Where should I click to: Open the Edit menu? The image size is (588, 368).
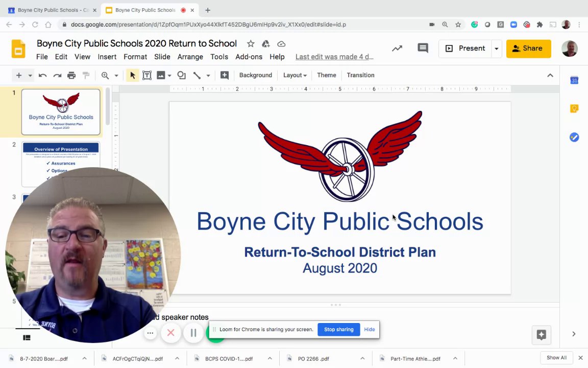[x=61, y=57]
